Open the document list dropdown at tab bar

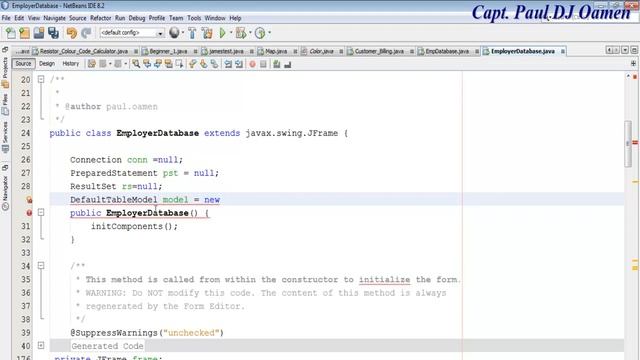click(625, 50)
